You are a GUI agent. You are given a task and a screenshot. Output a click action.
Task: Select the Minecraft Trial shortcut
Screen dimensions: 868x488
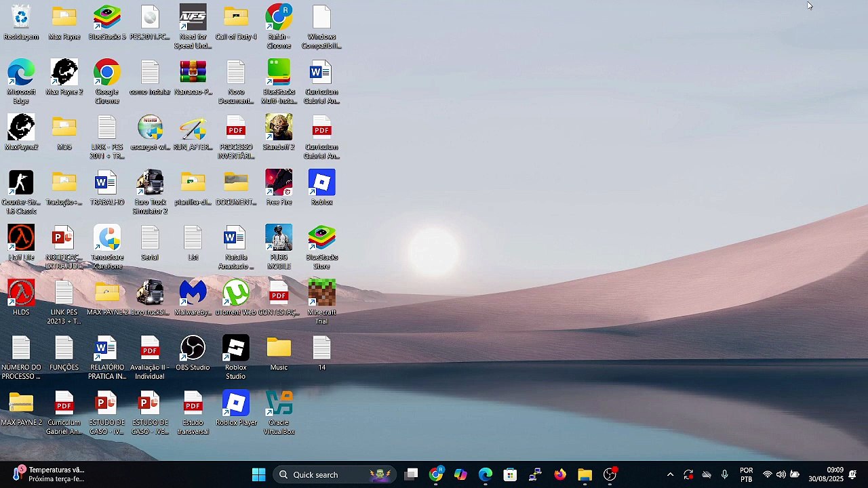click(321, 303)
